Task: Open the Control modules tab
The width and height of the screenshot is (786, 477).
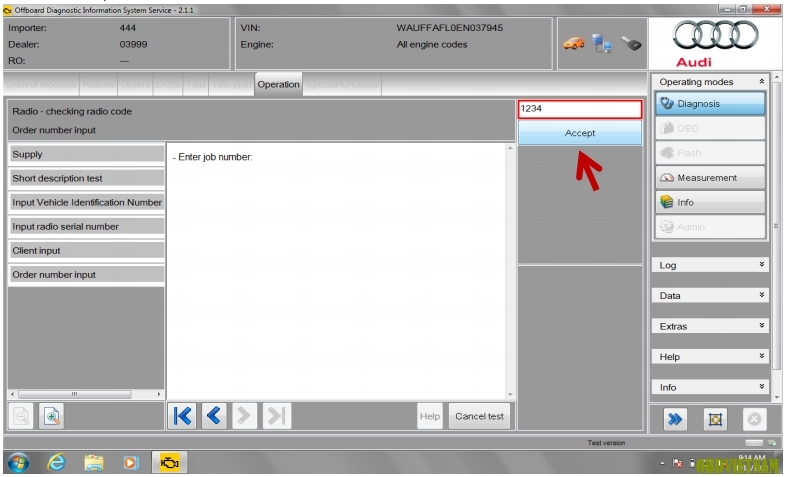Action: coord(41,84)
